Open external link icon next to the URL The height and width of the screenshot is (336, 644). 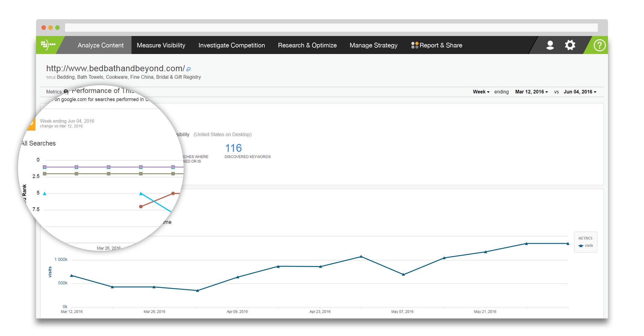point(188,69)
